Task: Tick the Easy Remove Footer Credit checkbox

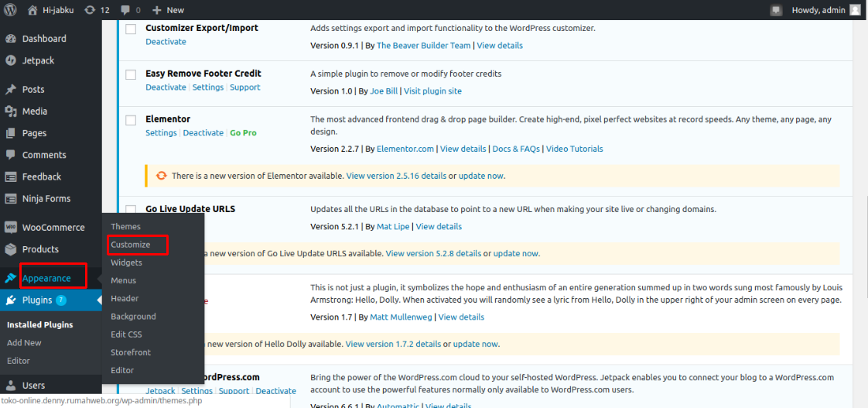Action: [x=131, y=75]
